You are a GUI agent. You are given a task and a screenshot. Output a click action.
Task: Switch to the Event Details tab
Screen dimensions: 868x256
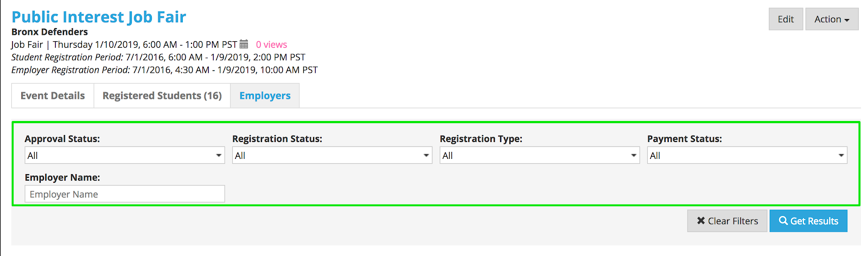pos(53,95)
